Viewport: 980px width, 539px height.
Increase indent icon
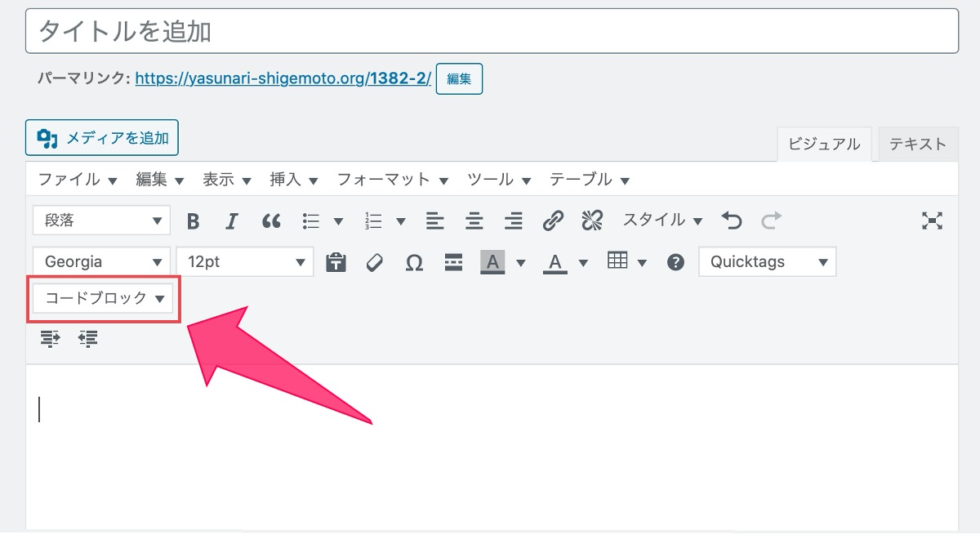[x=51, y=338]
